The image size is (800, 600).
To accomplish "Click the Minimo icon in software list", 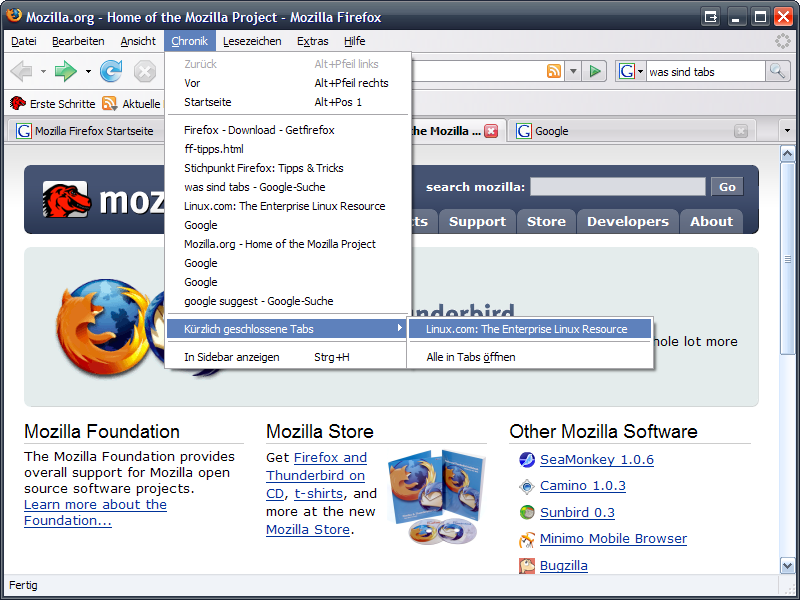I will 527,539.
